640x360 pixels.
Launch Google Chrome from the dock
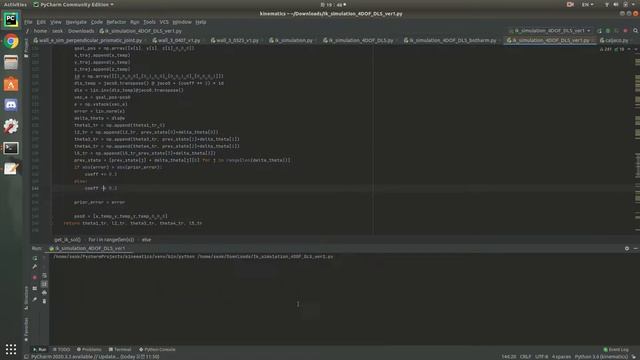(11, 42)
